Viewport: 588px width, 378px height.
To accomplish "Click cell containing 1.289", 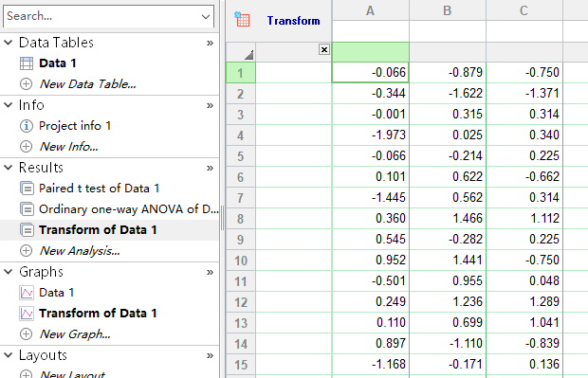I will point(524,301).
